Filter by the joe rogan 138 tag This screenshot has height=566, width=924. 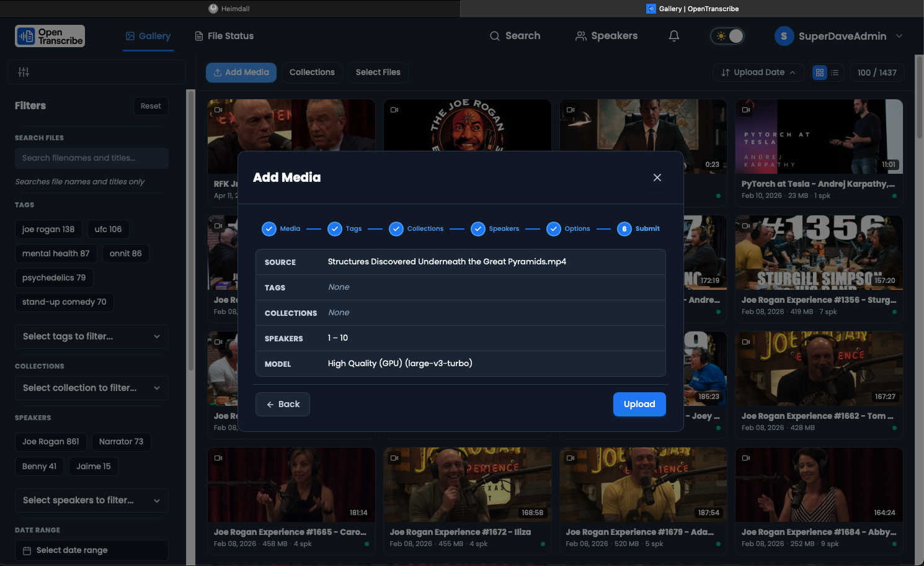click(x=48, y=229)
